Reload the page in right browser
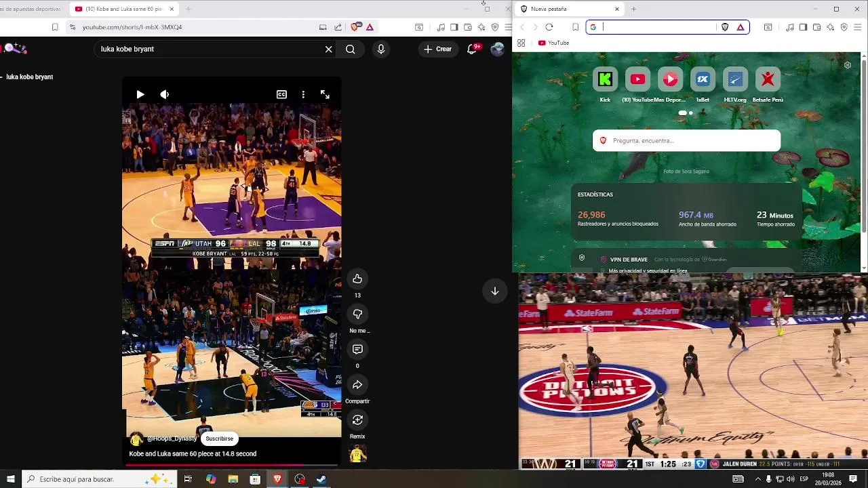 pos(549,27)
